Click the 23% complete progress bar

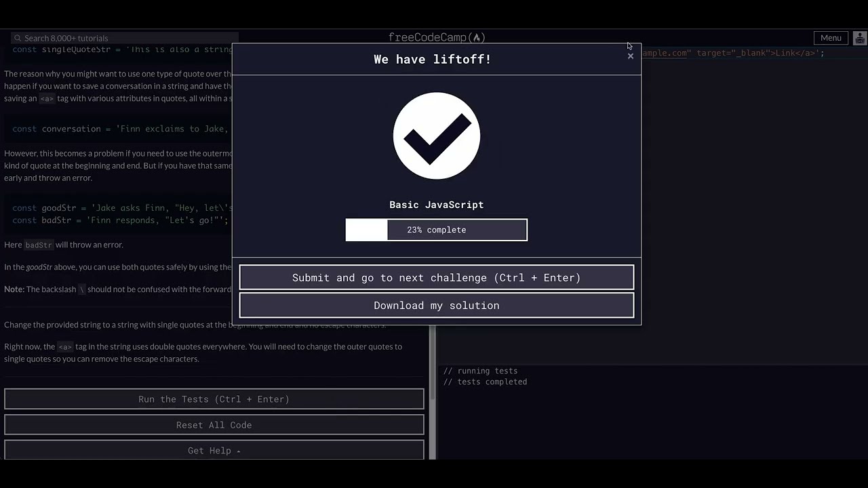(x=436, y=230)
